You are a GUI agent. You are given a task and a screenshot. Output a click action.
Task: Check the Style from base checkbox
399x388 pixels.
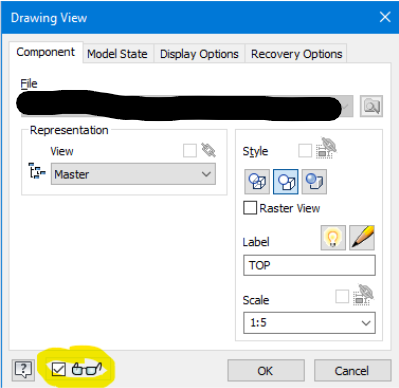305,151
